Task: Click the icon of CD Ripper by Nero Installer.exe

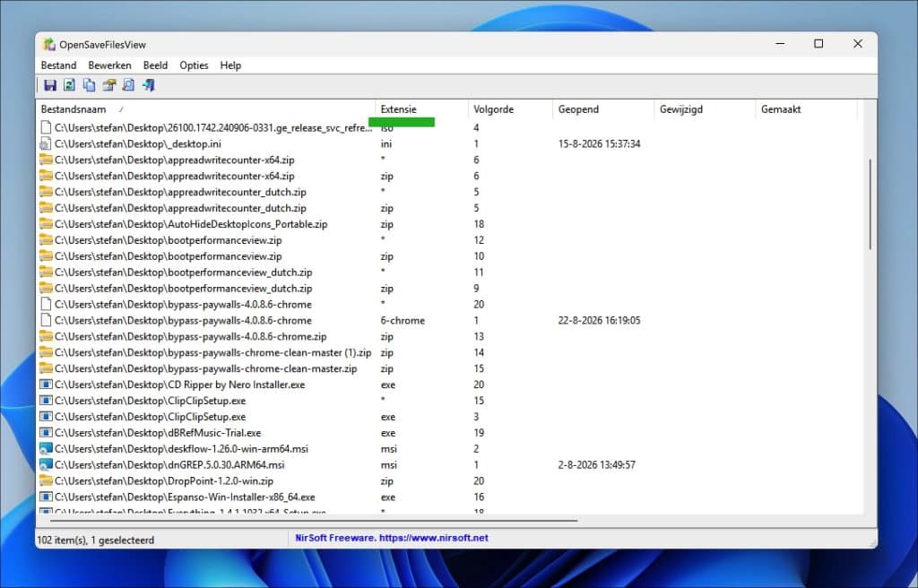Action: click(x=46, y=385)
